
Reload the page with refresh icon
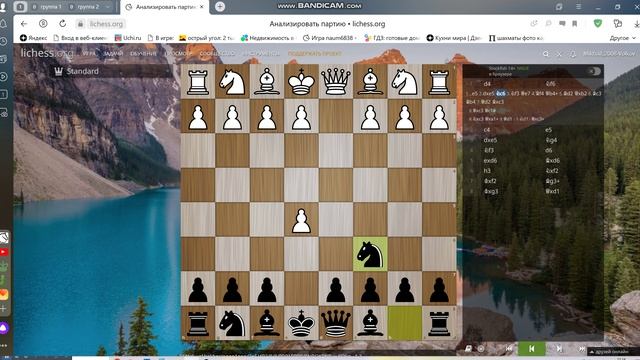click(62, 24)
